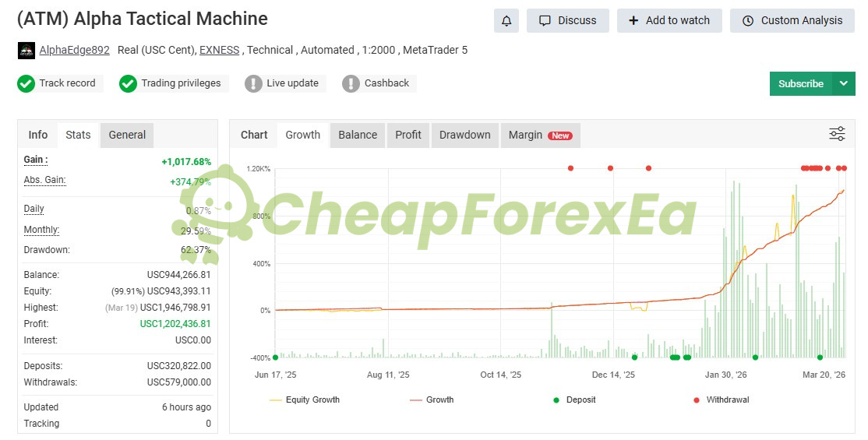Click the Subscribe button
The height and width of the screenshot is (440, 868).
800,83
